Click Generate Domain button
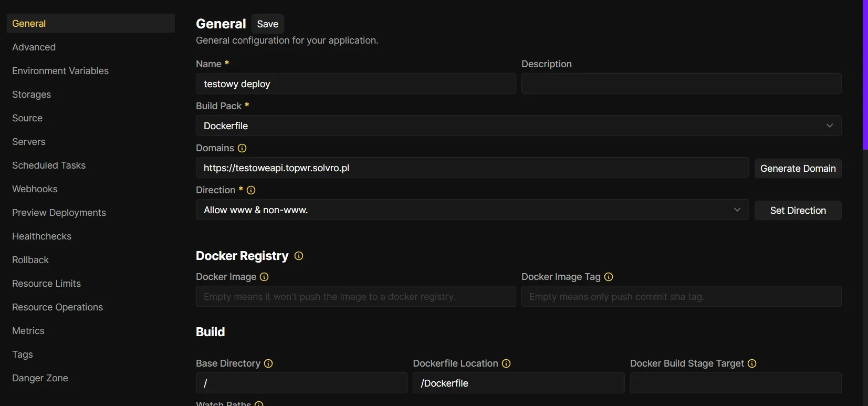The image size is (868, 406). [x=798, y=169]
